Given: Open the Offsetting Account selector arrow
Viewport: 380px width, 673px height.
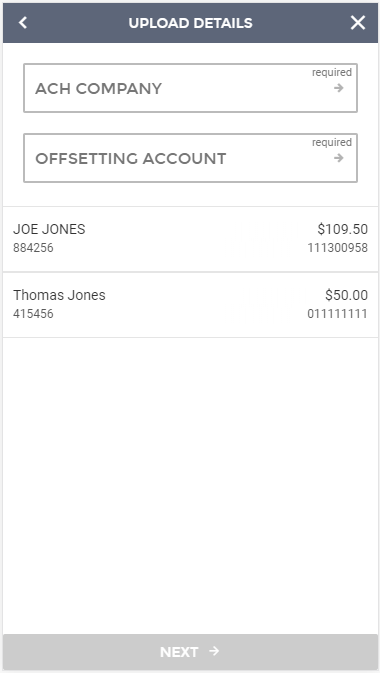Looking at the screenshot, I should [339, 158].
